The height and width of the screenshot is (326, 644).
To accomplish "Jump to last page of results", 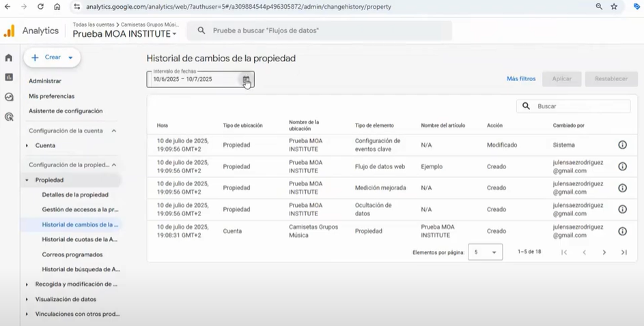I will (624, 252).
